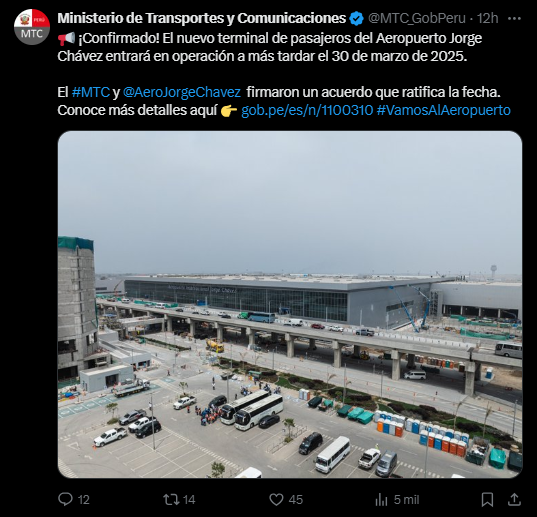
Task: Like the tweet with heart icon
Action: pos(276,500)
